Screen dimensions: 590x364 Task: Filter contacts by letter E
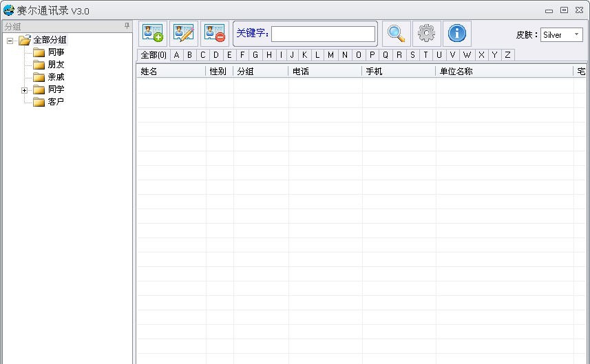coord(229,55)
